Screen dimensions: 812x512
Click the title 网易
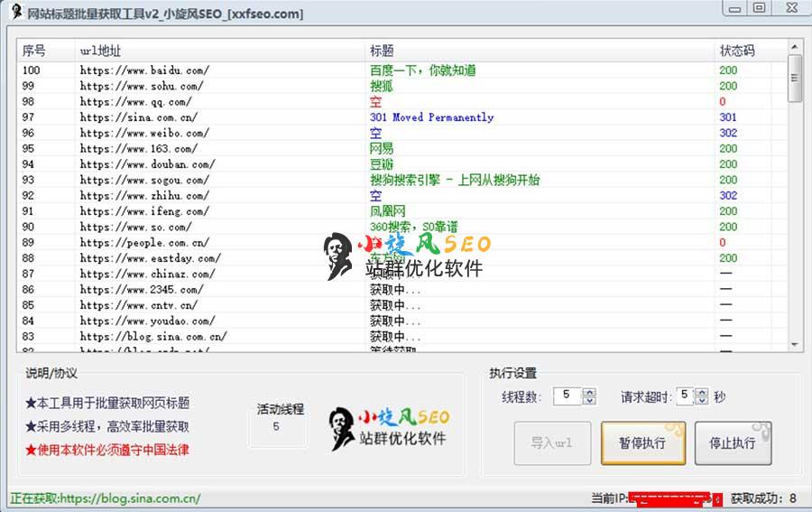[382, 148]
